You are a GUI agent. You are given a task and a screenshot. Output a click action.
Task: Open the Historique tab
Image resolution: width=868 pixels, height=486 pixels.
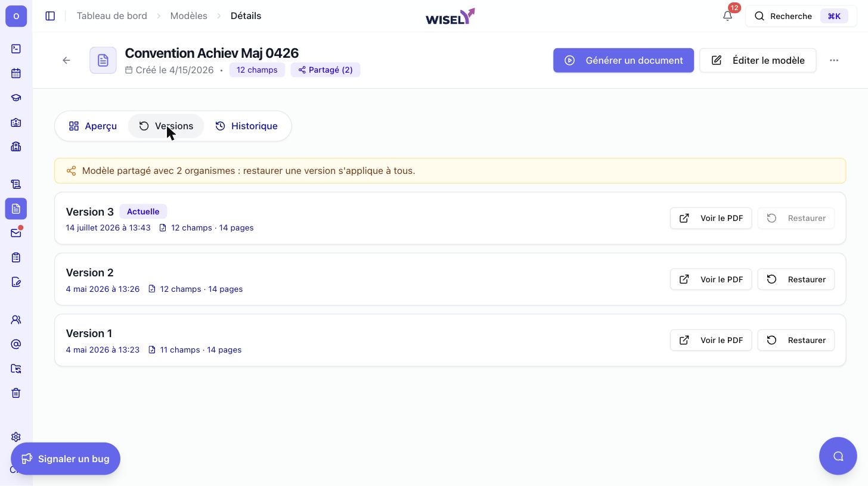coord(246,126)
